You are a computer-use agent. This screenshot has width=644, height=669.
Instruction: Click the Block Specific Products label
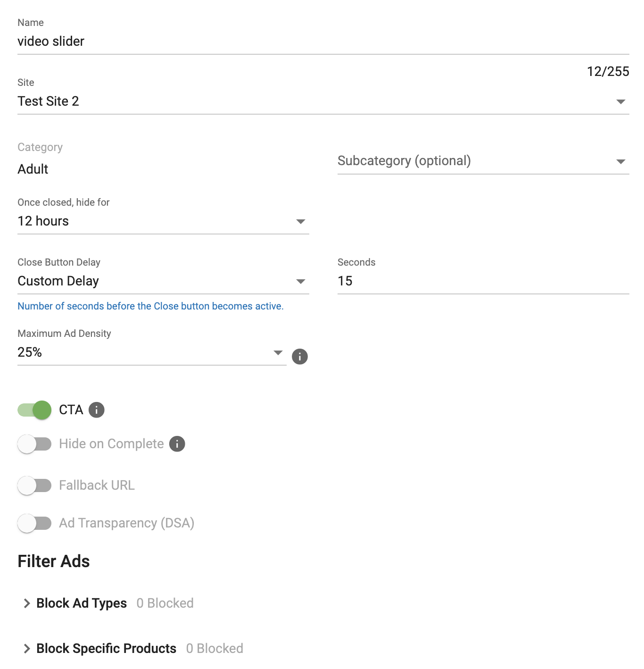tap(106, 649)
